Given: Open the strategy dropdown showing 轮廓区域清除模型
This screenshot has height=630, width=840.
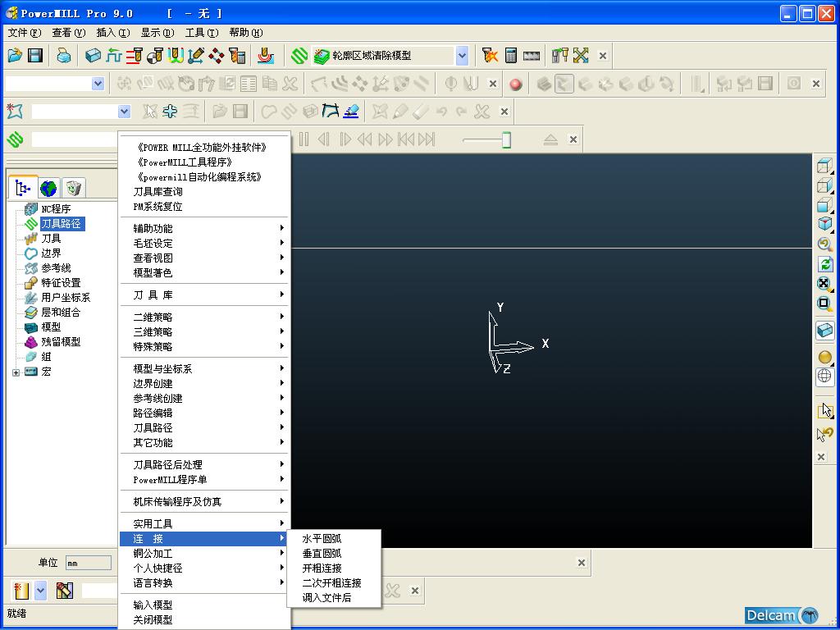Looking at the screenshot, I should pyautogui.click(x=462, y=55).
